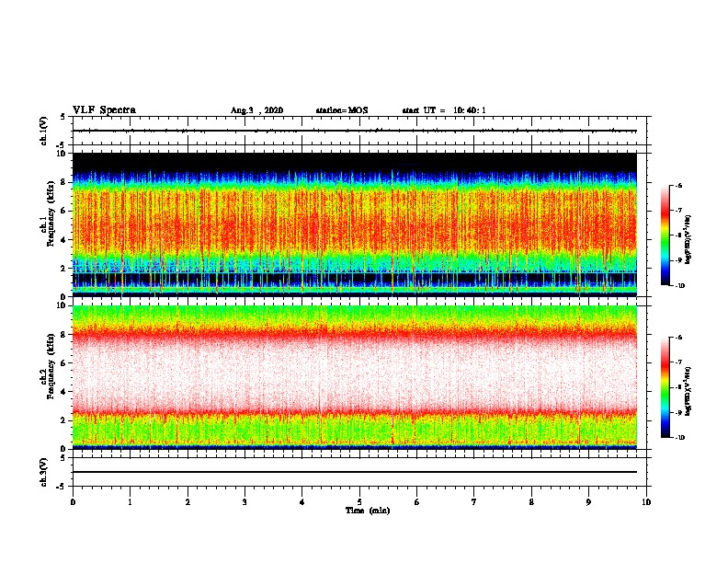Click the ch.2 PSD color bar
Image resolution: width=728 pixels, height=563 pixels.
tap(665, 387)
